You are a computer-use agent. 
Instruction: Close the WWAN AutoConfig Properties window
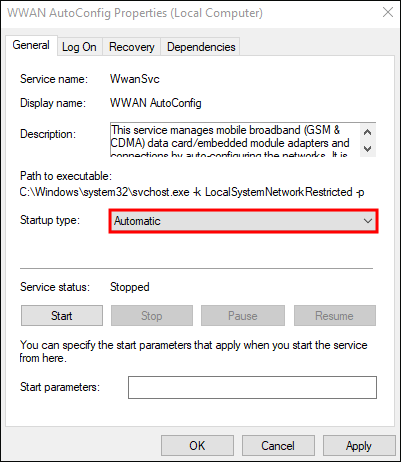pyautogui.click(x=388, y=13)
